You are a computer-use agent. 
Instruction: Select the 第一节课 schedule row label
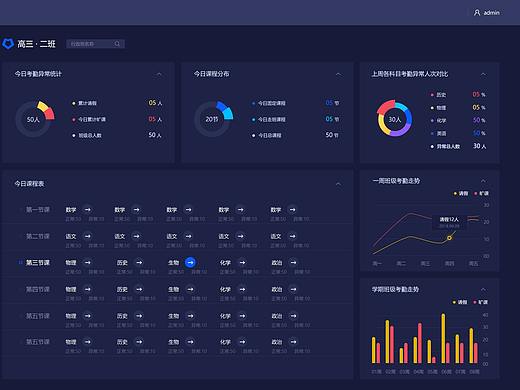[x=38, y=210]
